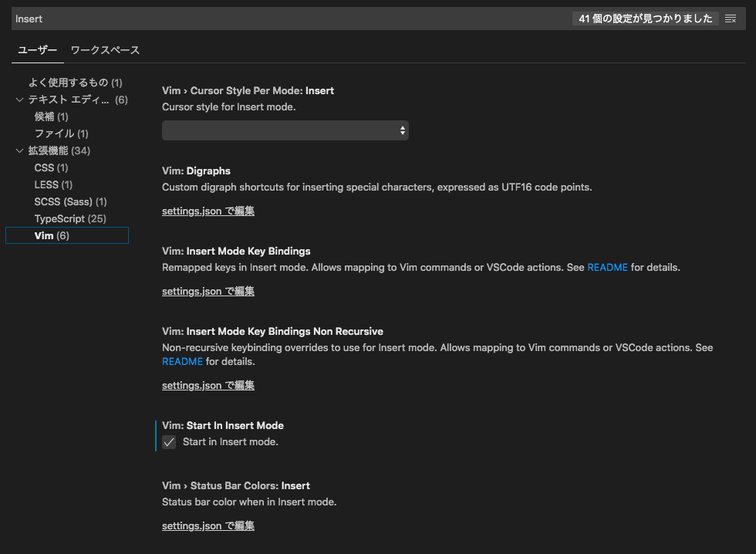
Task: Uncheck Start in Insert mode checkbox
Action: coord(169,442)
